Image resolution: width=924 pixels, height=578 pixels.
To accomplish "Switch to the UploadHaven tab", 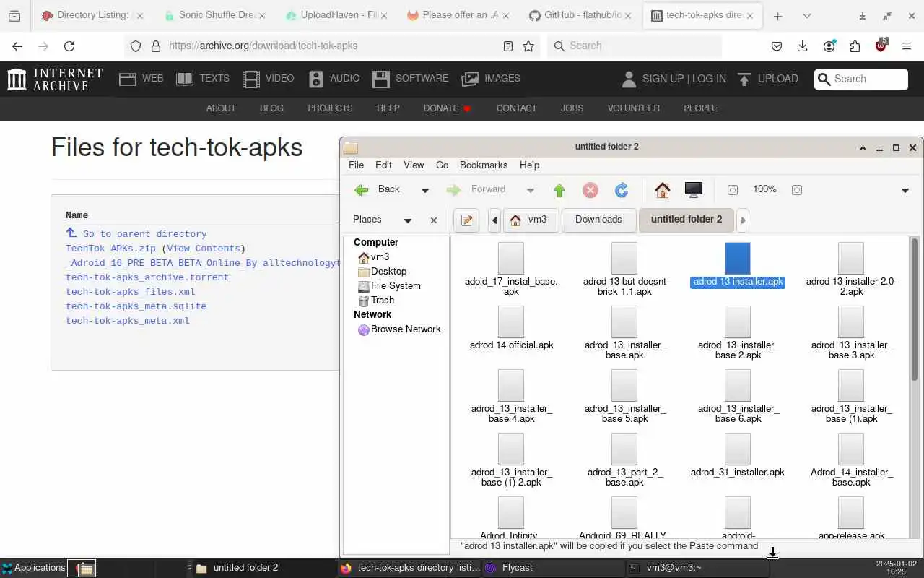I will [336, 15].
